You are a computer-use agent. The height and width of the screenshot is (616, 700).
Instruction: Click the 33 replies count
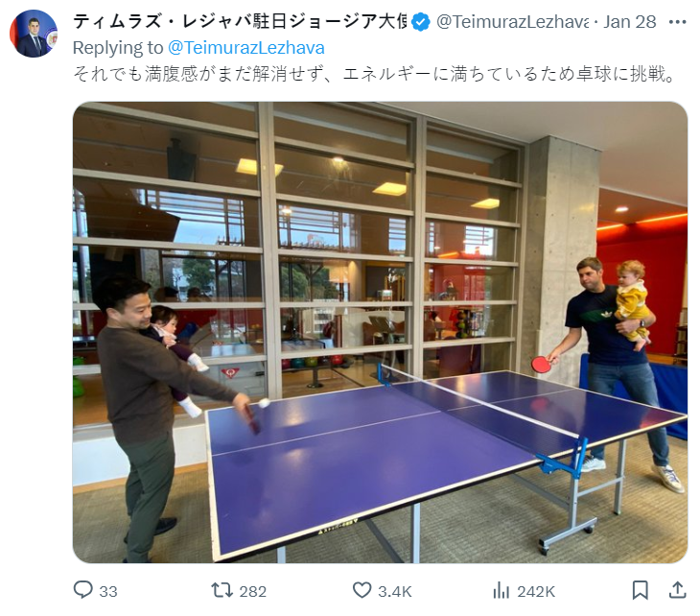108,591
